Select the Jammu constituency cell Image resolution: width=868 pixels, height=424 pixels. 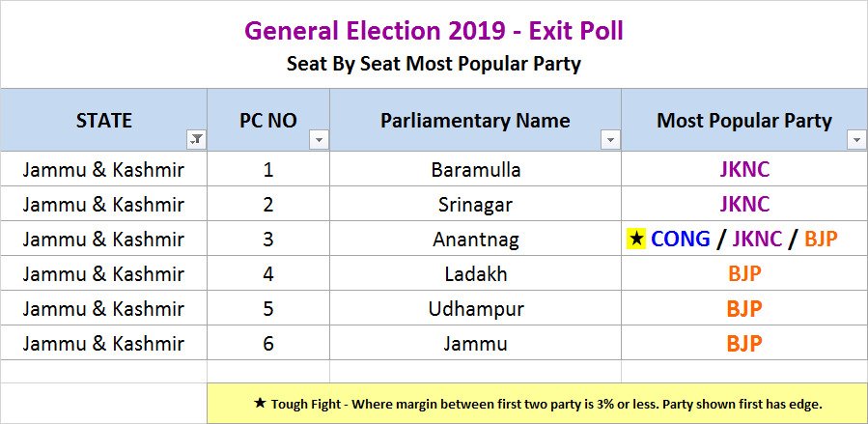(475, 343)
